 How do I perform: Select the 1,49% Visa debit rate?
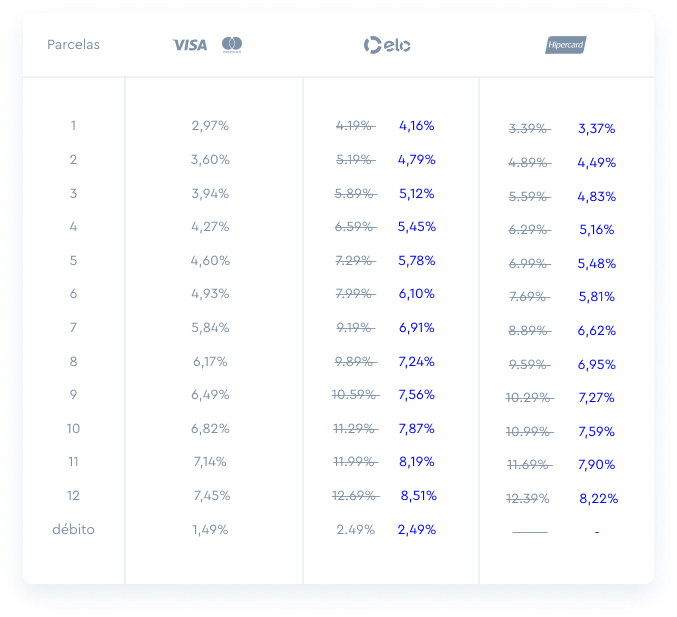coord(210,529)
